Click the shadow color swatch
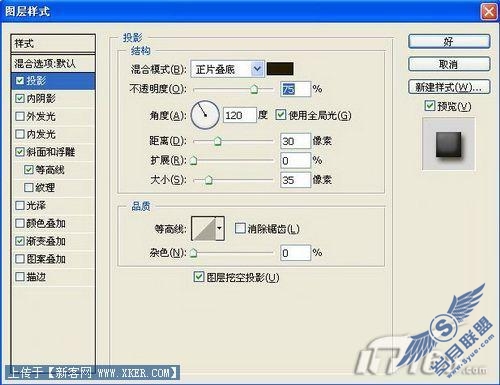Viewport: 500px width, 385px height. (280, 69)
